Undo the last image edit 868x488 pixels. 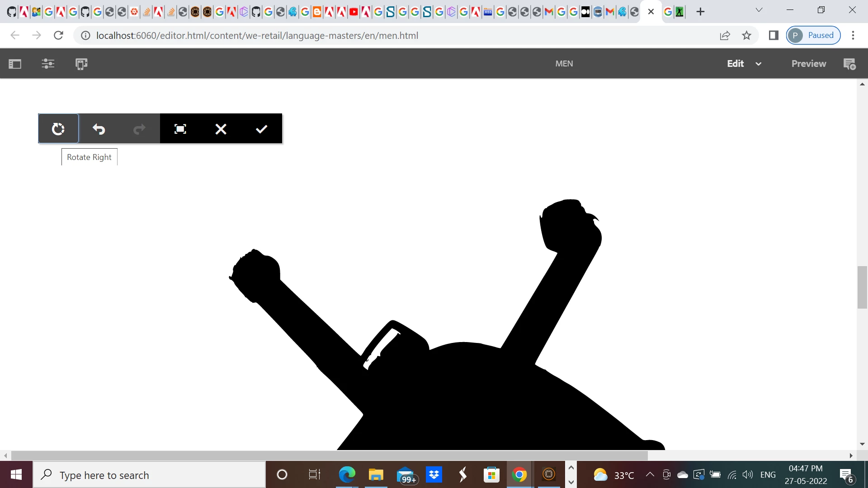pos(99,129)
